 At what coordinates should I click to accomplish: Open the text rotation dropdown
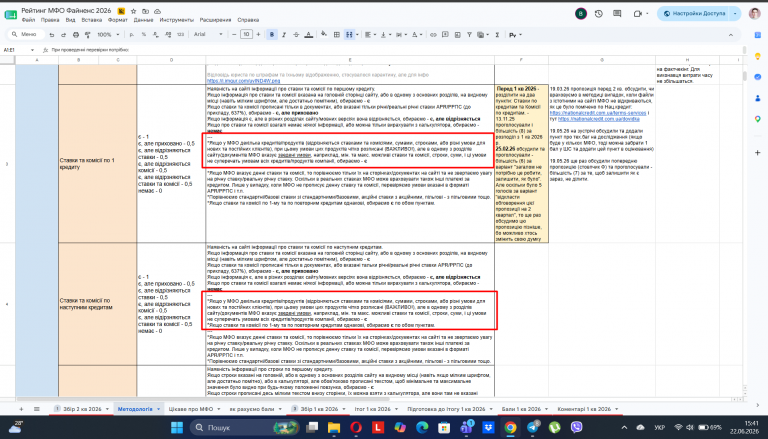pyautogui.click(x=416, y=35)
